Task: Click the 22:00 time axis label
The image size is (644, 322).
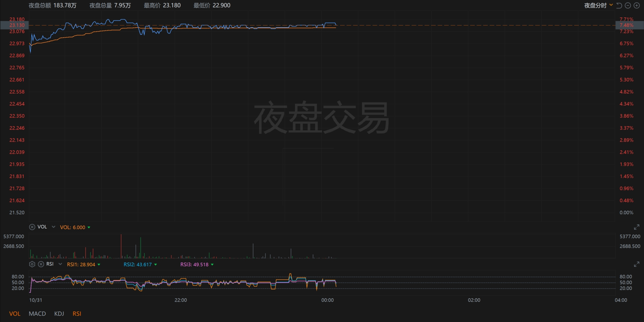Action: tap(181, 300)
